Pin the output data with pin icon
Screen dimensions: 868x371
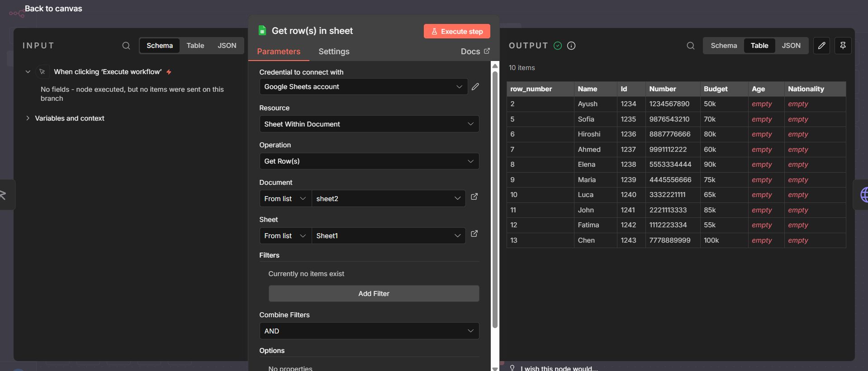[x=843, y=46]
